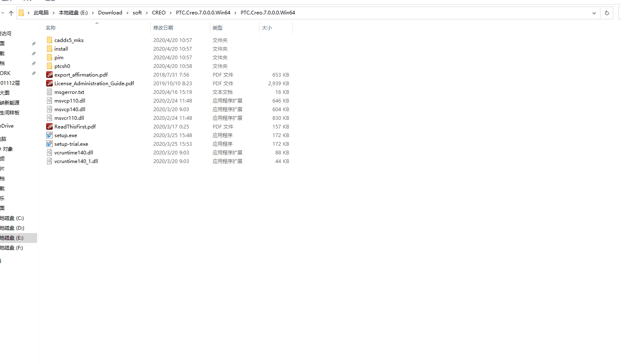Select the ReadThisFirst.pdf file name
Image resolution: width=621 pixels, height=364 pixels.
(75, 127)
